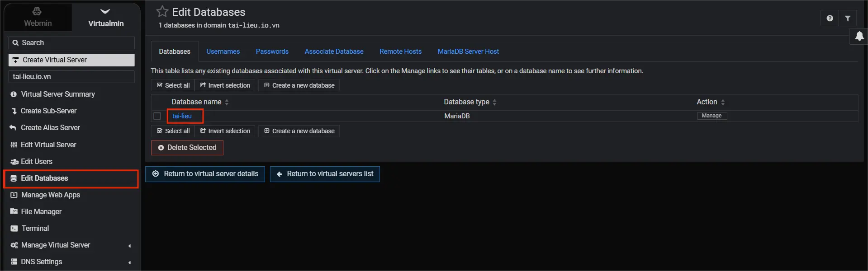
Task: Tick the checkbox for tai-lieu database row
Action: tap(157, 116)
